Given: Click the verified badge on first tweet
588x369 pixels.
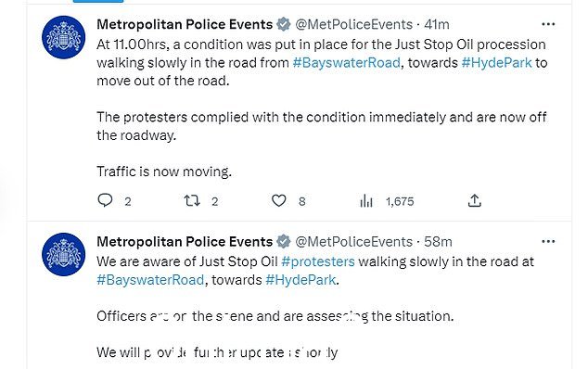Looking at the screenshot, I should pyautogui.click(x=284, y=24).
